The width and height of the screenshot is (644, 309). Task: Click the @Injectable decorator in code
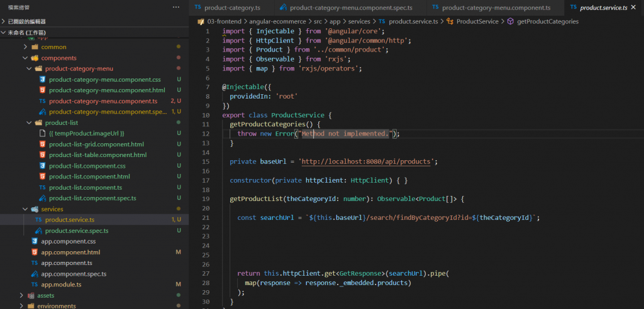[245, 87]
